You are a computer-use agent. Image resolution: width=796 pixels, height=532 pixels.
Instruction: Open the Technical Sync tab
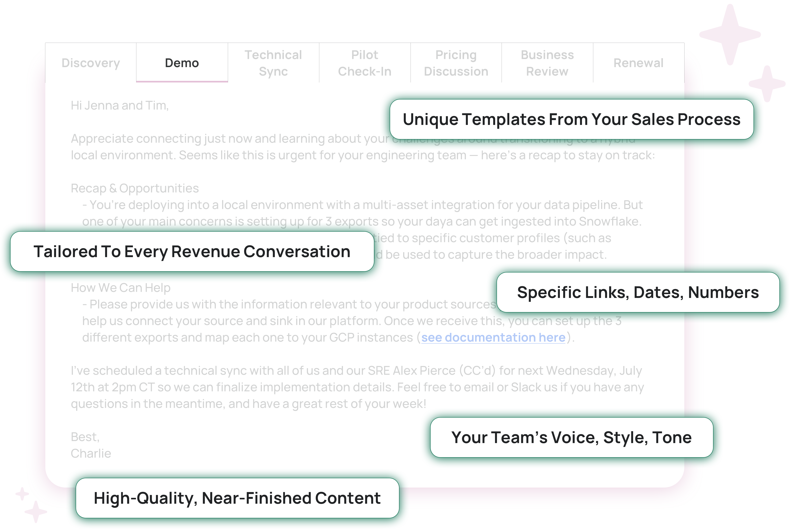(273, 63)
